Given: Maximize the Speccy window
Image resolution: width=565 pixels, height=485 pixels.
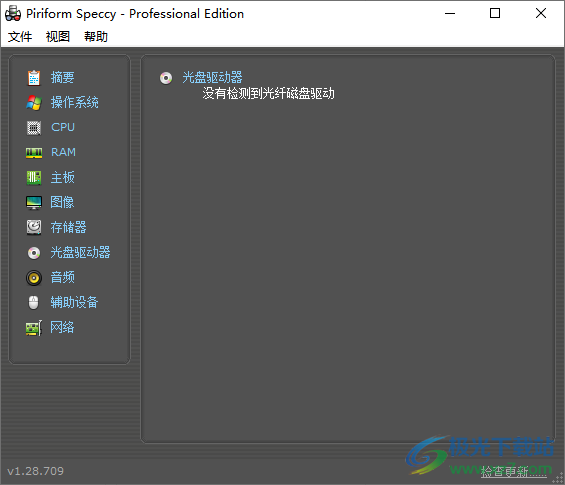Looking at the screenshot, I should pyautogui.click(x=495, y=14).
